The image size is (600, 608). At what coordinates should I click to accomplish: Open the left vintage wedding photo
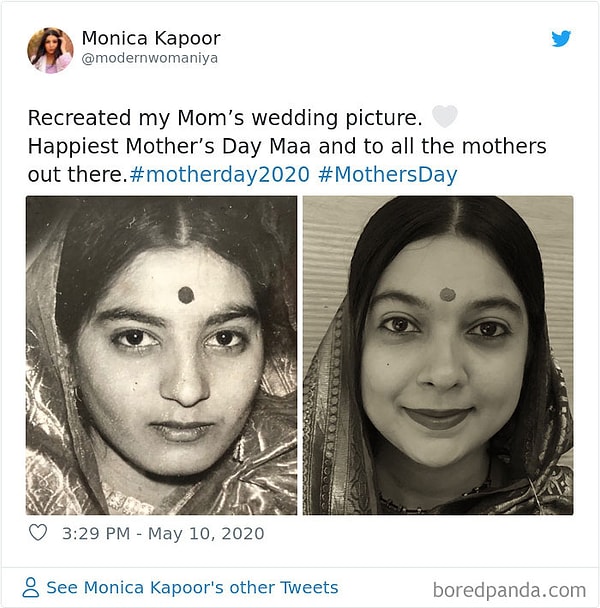(161, 355)
